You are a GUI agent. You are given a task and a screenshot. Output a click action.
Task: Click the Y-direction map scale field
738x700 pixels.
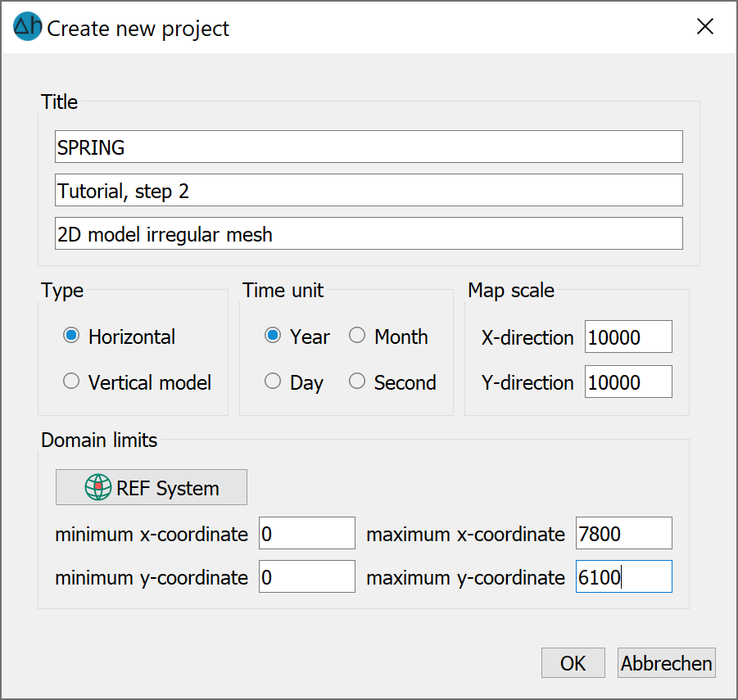click(x=628, y=382)
